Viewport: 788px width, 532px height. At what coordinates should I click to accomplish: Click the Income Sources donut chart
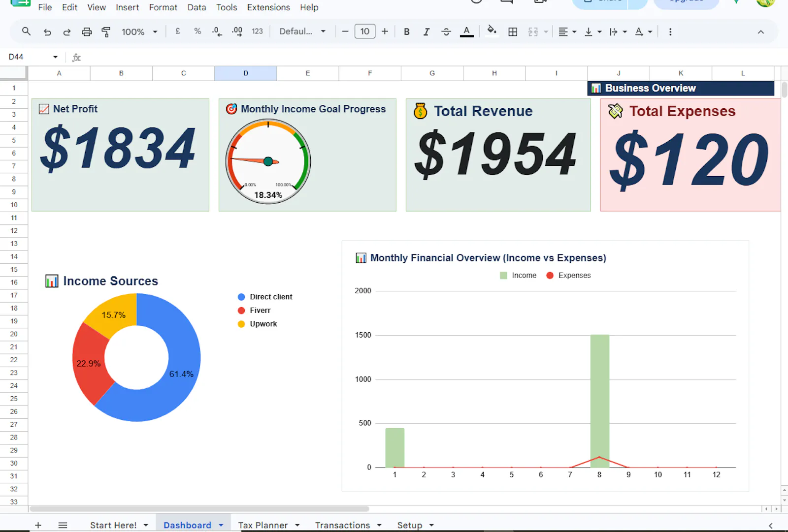point(136,357)
